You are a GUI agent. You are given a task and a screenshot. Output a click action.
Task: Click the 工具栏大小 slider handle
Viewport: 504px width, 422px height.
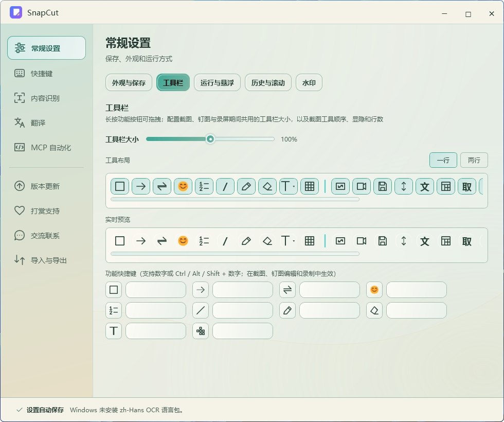(210, 139)
